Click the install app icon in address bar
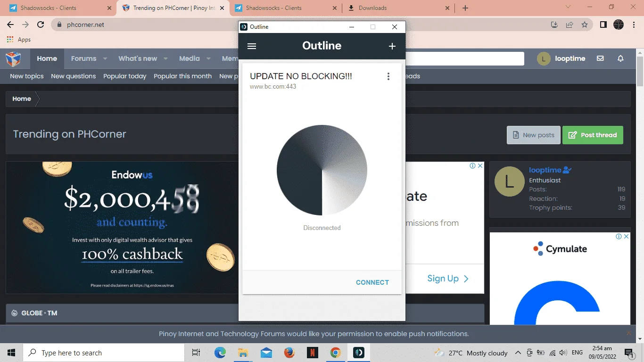 click(x=554, y=25)
